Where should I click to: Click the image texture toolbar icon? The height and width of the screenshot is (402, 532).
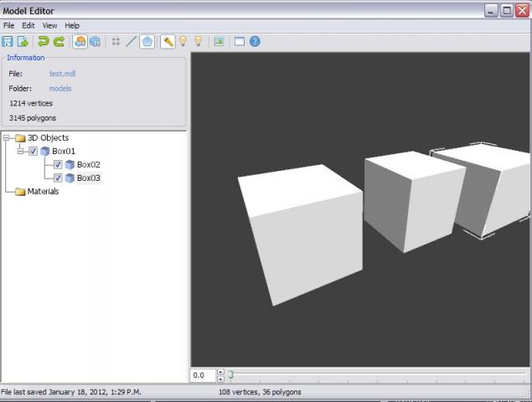click(x=219, y=41)
